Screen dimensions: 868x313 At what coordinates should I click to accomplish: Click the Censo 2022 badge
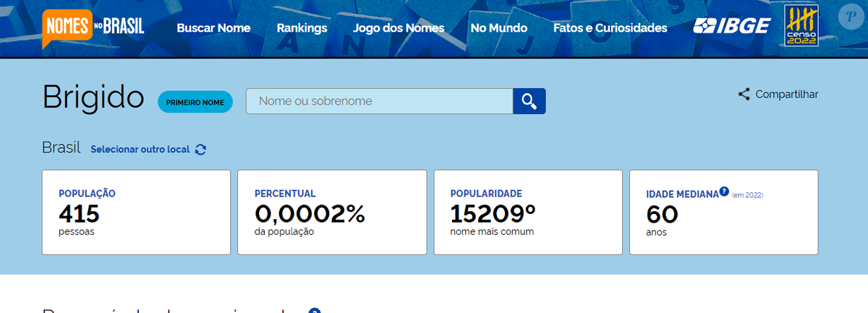pyautogui.click(x=802, y=27)
